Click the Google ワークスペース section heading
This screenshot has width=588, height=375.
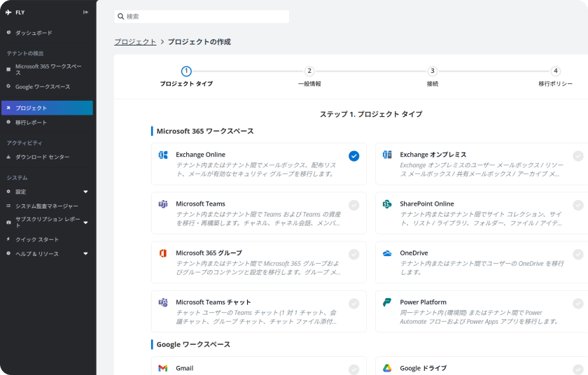193,345
